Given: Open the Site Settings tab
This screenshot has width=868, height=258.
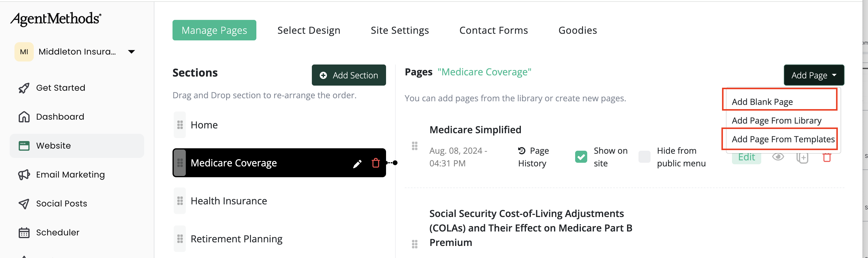Looking at the screenshot, I should (x=400, y=30).
